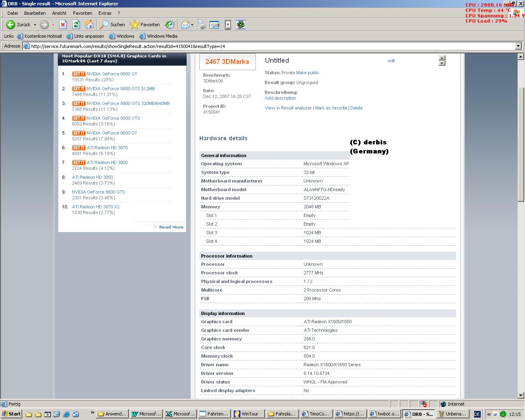525x420 pixels.
Task: Switch to WinTour taskbar button
Action: pos(248,414)
